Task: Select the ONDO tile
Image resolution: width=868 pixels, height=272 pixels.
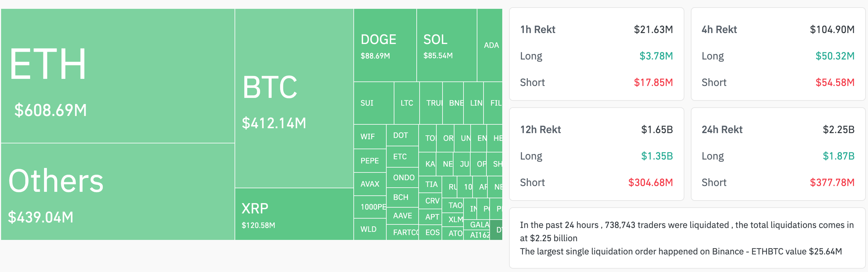Action: pyautogui.click(x=402, y=177)
